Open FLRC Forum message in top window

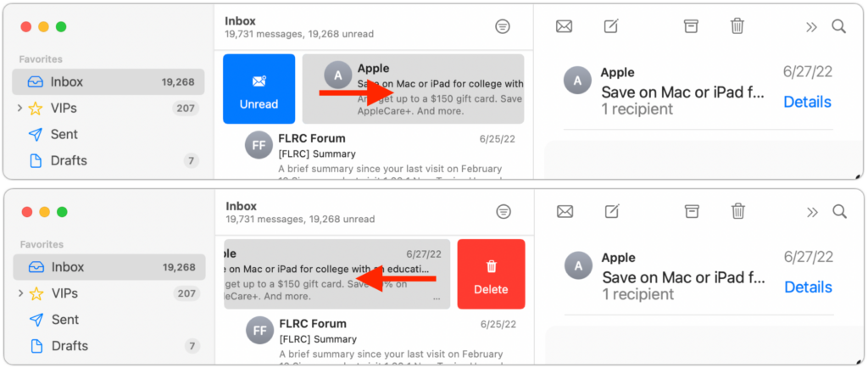tap(381, 153)
